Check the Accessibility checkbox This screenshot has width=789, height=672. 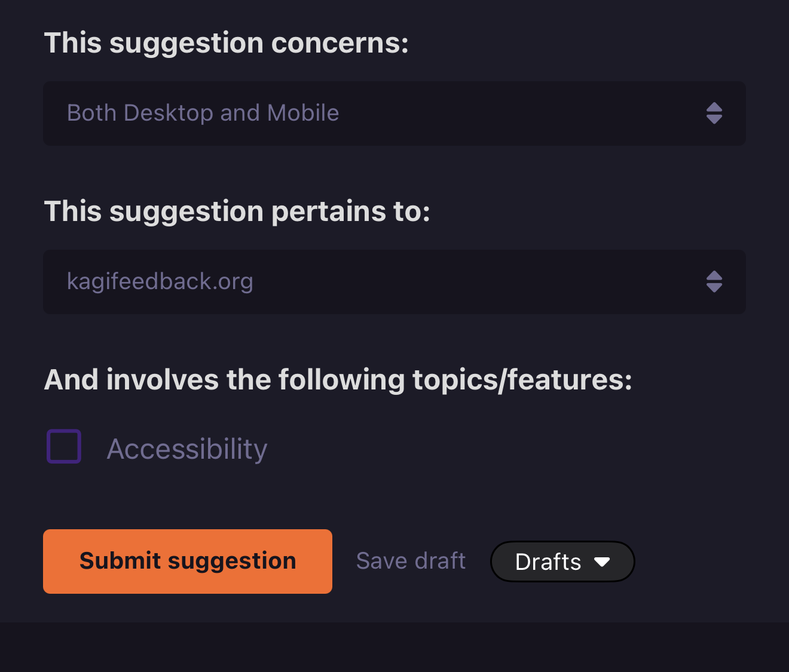[x=64, y=446]
